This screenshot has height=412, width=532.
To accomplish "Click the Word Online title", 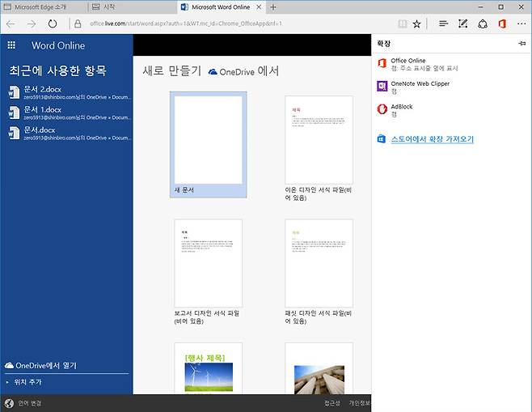I will (x=58, y=45).
